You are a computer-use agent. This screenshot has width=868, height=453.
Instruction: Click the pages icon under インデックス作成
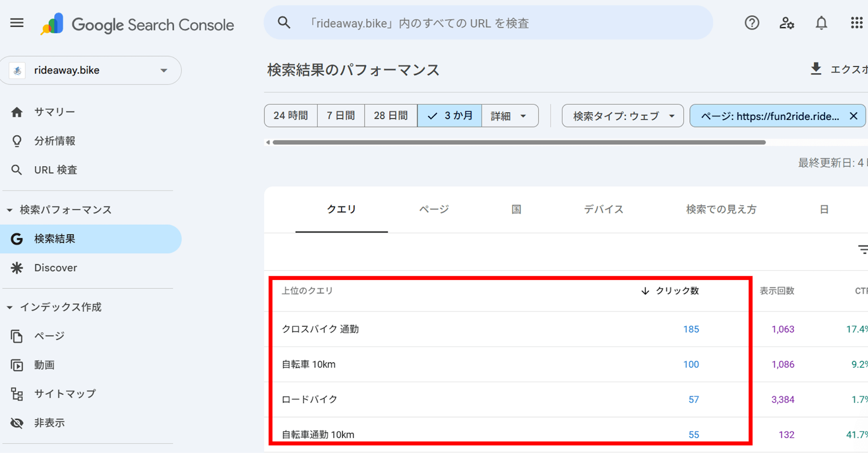[x=17, y=336]
